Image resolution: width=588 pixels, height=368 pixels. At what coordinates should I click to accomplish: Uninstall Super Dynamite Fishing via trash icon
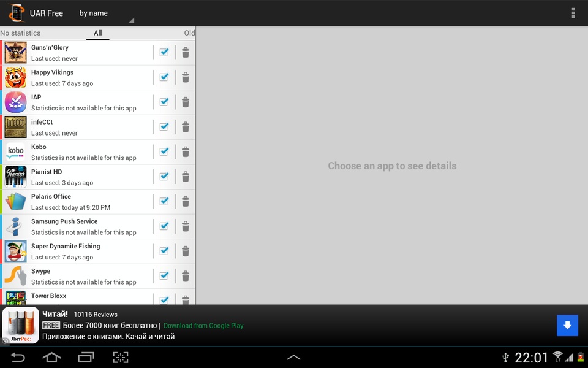[x=185, y=251]
